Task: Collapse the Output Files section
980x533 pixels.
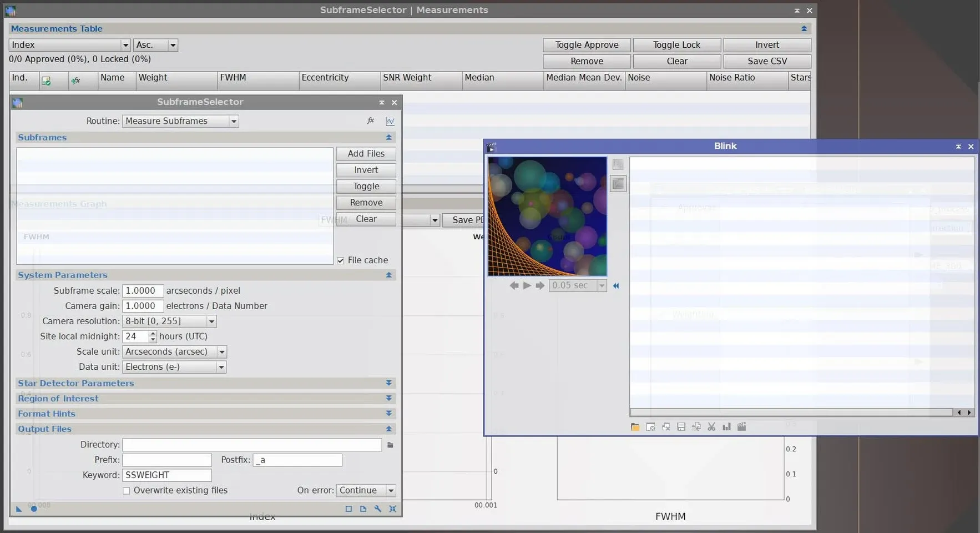Action: [388, 429]
